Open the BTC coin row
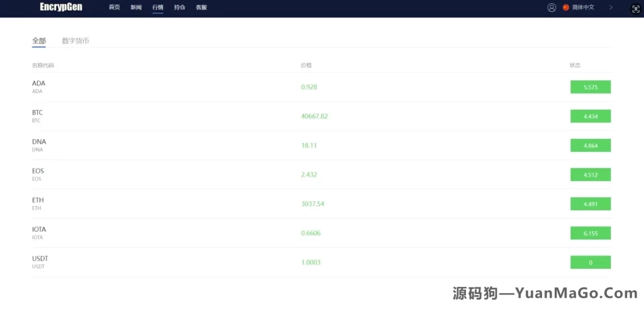 pos(321,116)
